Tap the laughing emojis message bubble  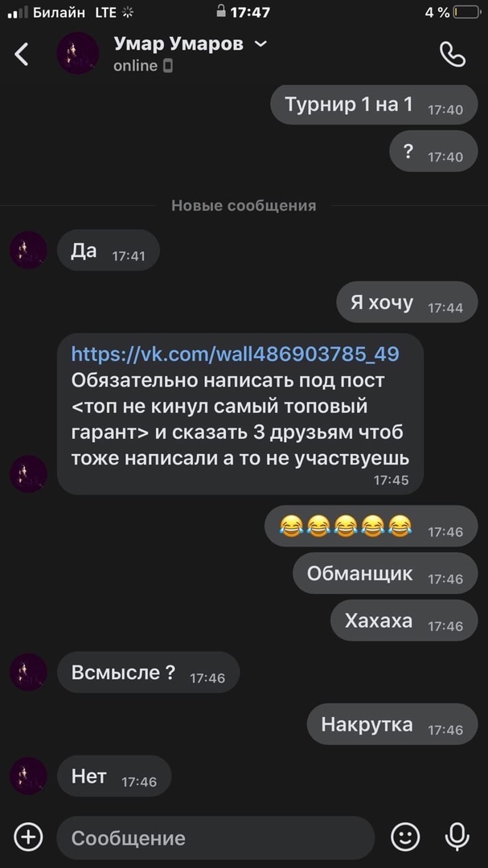[x=371, y=526]
